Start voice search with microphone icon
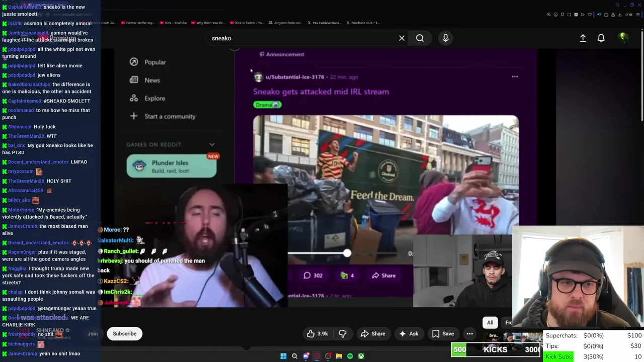Screen dimensions: 644x362 click(x=445, y=38)
